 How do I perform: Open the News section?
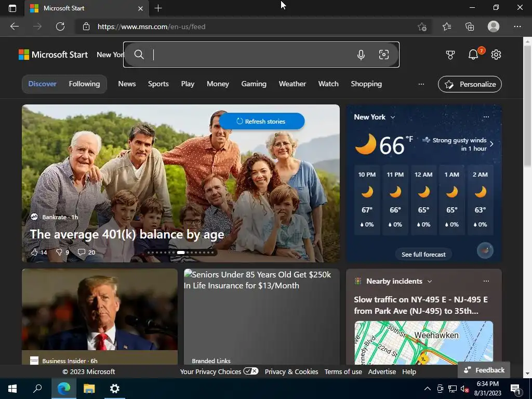tap(127, 84)
